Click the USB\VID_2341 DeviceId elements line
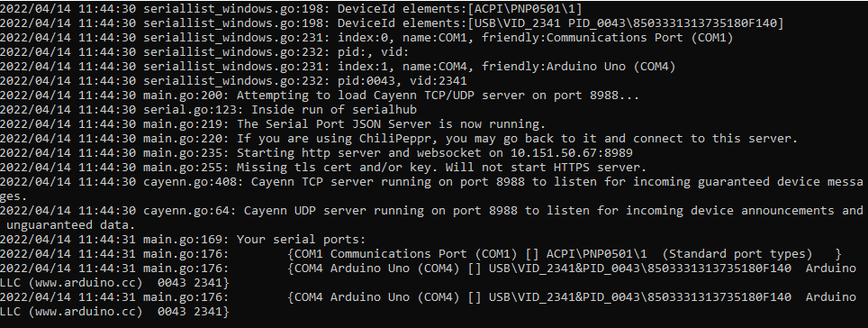This screenshot has height=328, width=868. (392, 23)
